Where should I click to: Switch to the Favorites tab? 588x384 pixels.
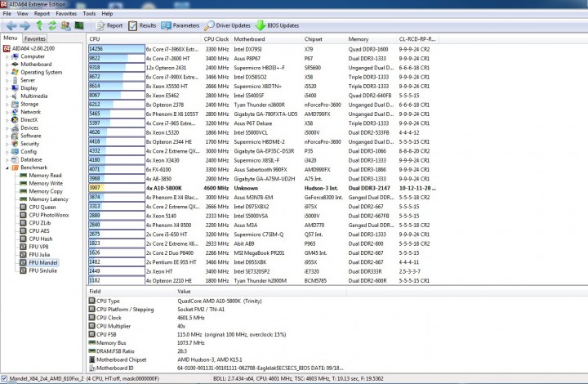(35, 38)
